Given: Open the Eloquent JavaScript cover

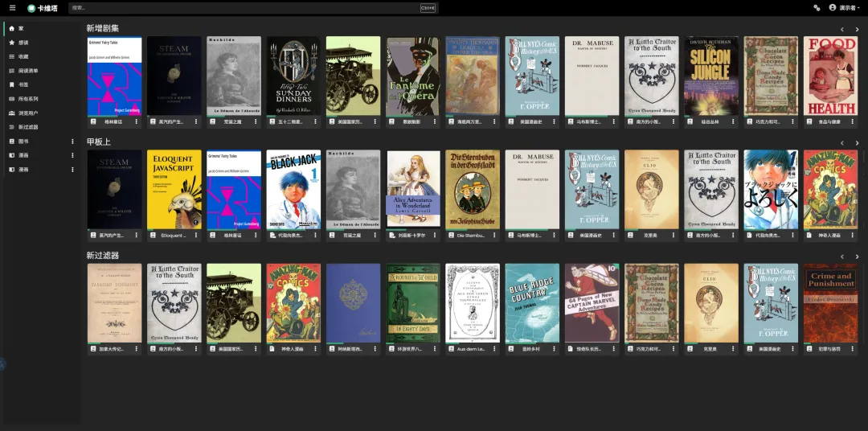Looking at the screenshot, I should coord(174,190).
